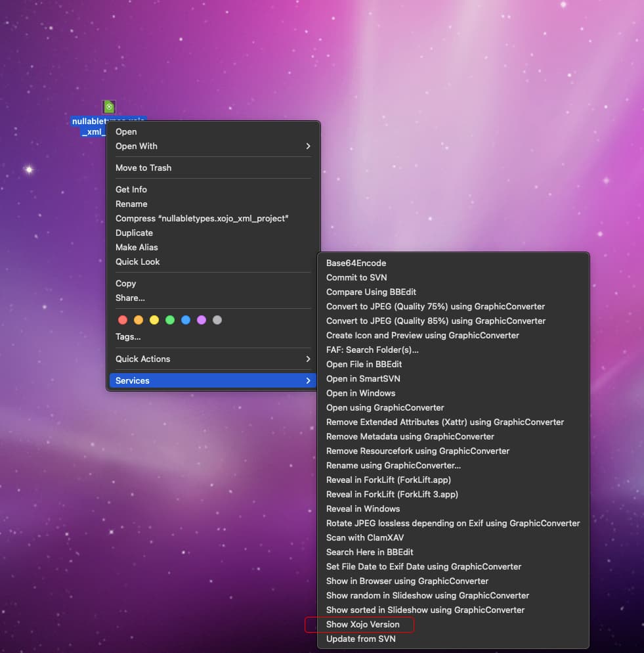Show random in Slideshow using GraphicConverter
This screenshot has width=644, height=653.
coord(453,596)
